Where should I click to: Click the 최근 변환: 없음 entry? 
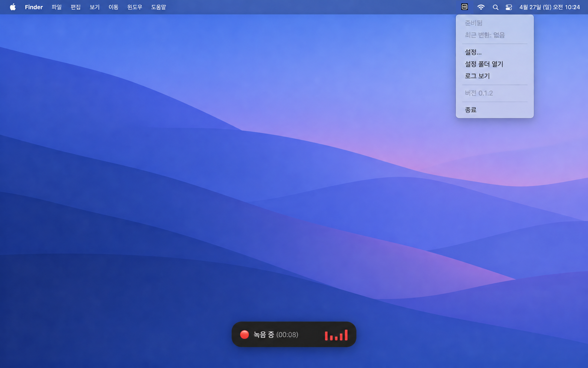tap(495, 35)
